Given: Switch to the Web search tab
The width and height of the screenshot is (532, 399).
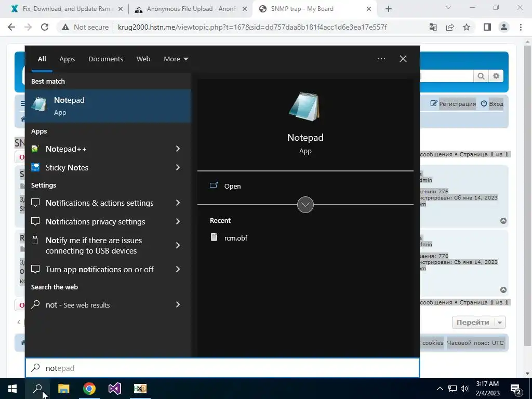Looking at the screenshot, I should click(x=143, y=59).
